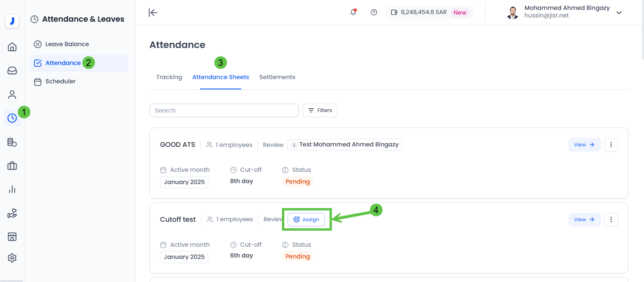Image resolution: width=644 pixels, height=282 pixels.
Task: Click inside the Search field
Action: [224, 110]
